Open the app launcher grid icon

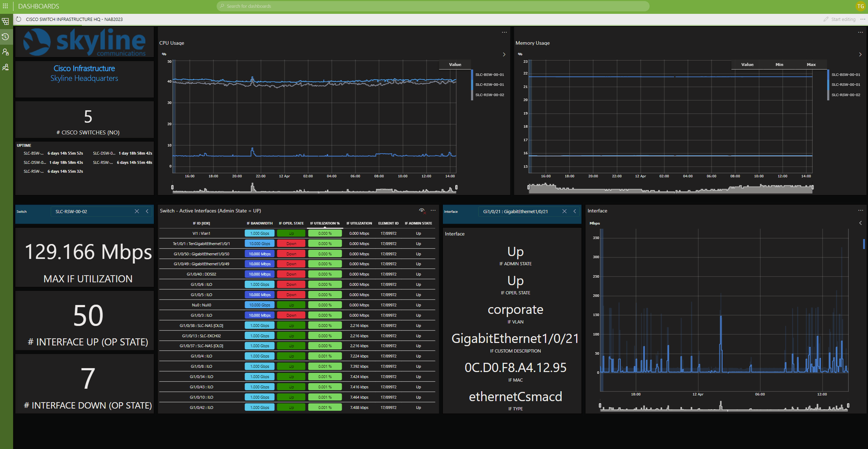coord(5,6)
